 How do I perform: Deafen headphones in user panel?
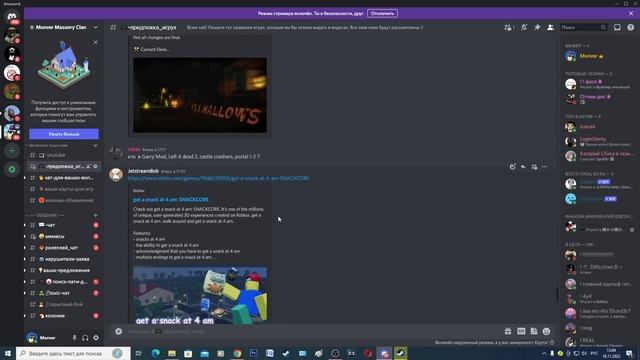(x=85, y=338)
